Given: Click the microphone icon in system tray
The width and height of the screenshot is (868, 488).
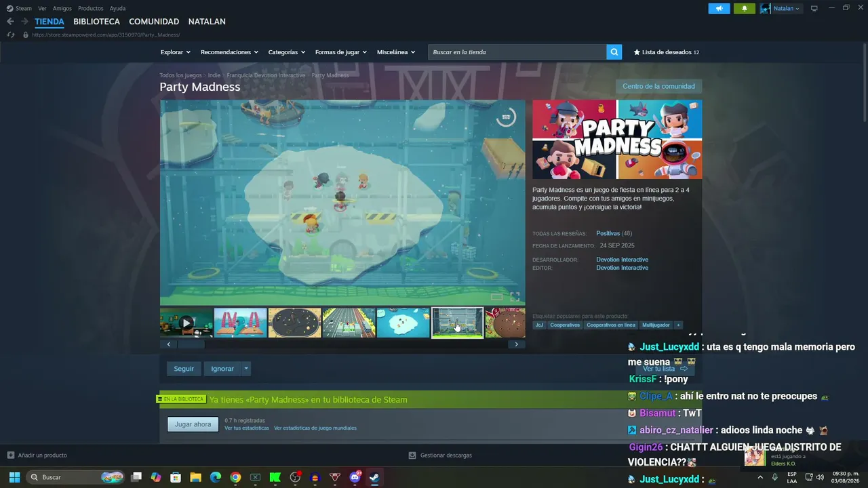Looking at the screenshot, I should (774, 477).
